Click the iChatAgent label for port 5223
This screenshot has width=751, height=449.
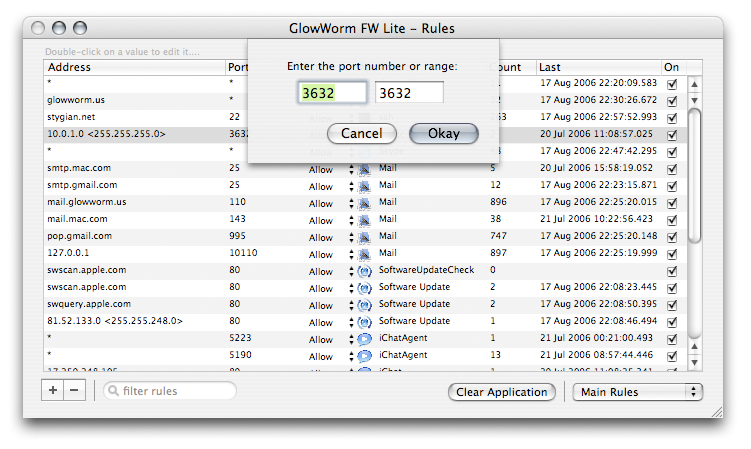[x=403, y=338]
